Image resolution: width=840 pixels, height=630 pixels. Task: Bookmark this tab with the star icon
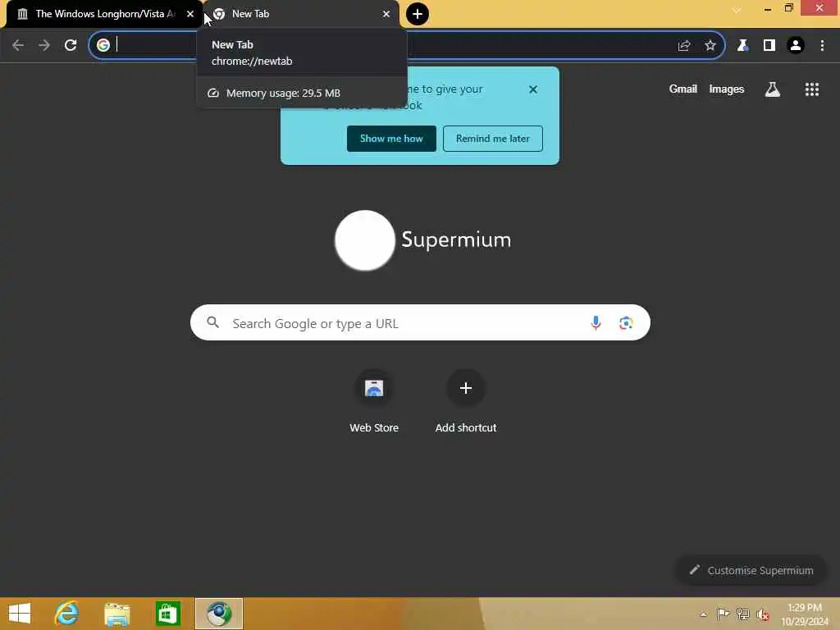(x=710, y=46)
